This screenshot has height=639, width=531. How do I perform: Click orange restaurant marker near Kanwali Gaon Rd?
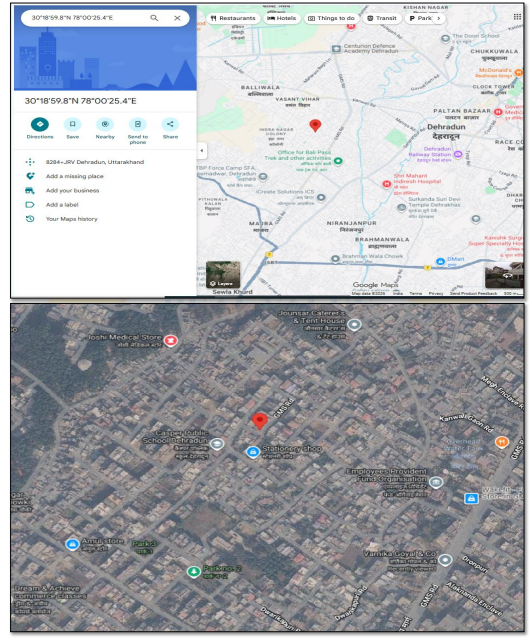point(502,442)
